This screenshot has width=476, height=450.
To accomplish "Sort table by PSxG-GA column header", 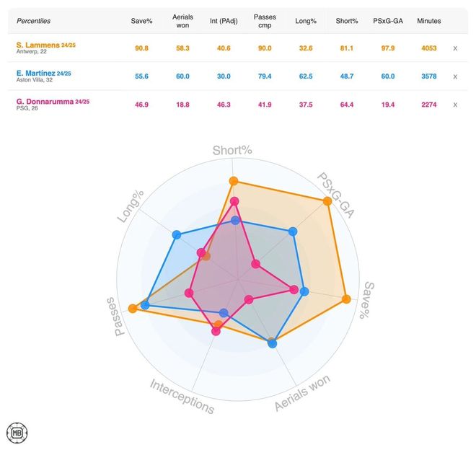I will [x=388, y=21].
